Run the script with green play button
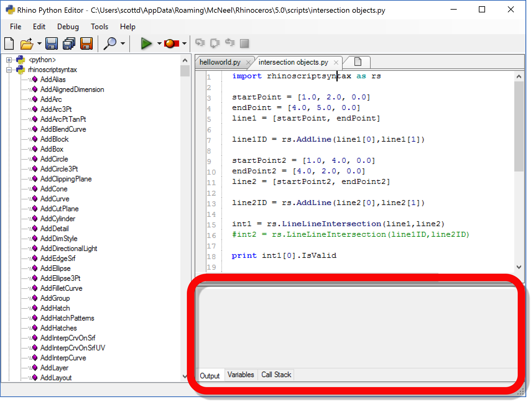This screenshot has height=402, width=532. point(146,43)
